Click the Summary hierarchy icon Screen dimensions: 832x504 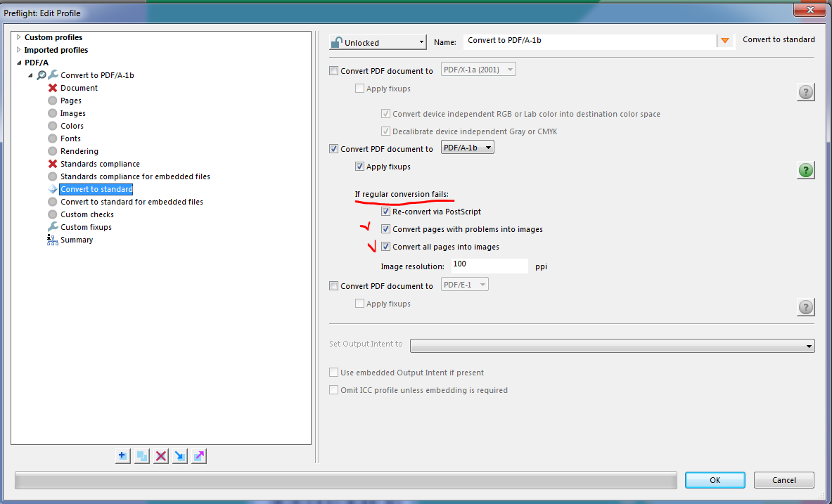tap(53, 240)
